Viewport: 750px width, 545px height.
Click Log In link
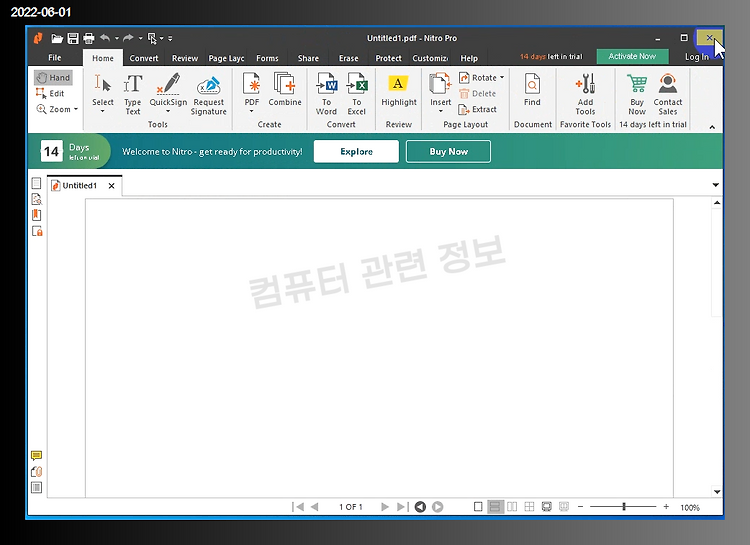[x=696, y=57]
